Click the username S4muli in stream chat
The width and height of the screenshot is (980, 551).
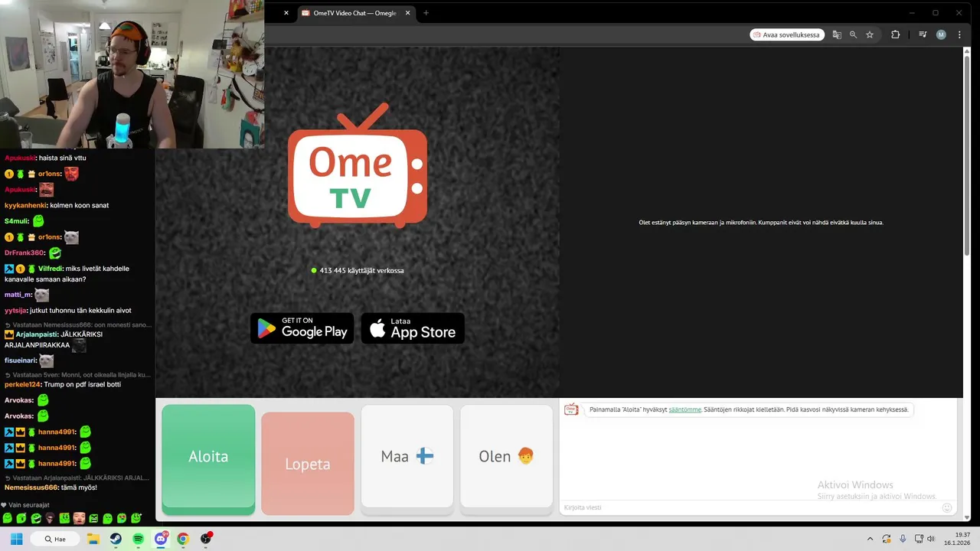[x=16, y=221]
